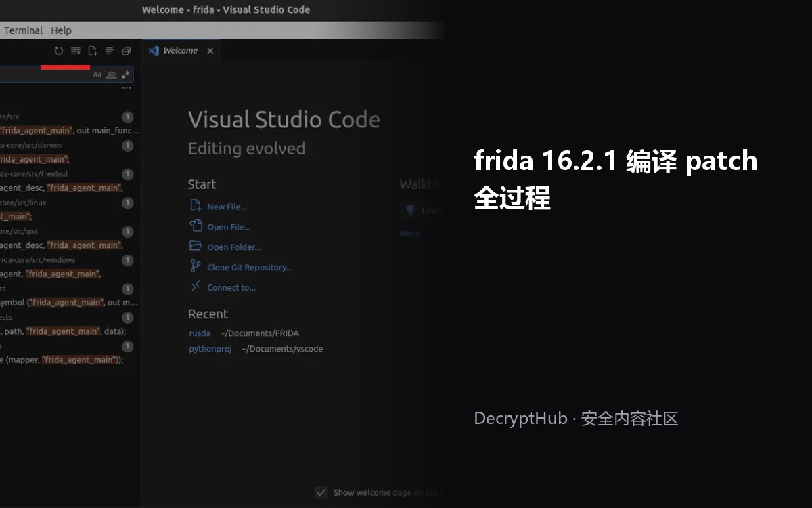812x508 pixels.
Task: Toggle Show welcome page on startup checkbox
Action: 321,492
